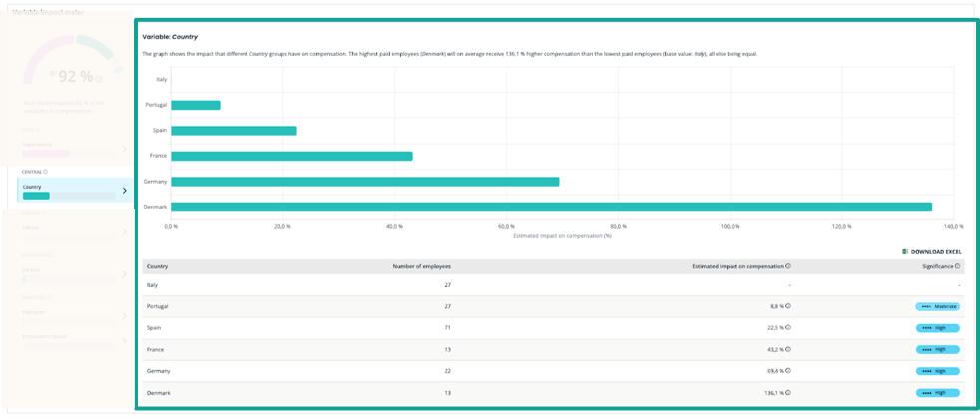The image size is (980, 418).
Task: Click the High significance badge for Spain
Action: [937, 327]
